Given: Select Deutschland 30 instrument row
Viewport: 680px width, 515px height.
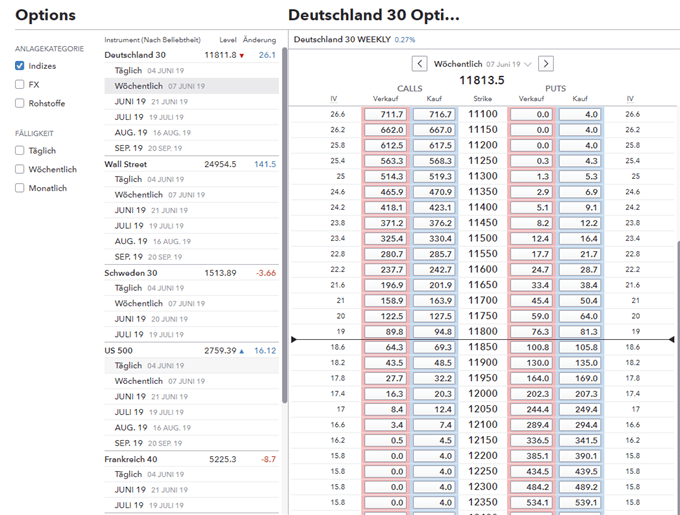Looking at the screenshot, I should tap(191, 55).
